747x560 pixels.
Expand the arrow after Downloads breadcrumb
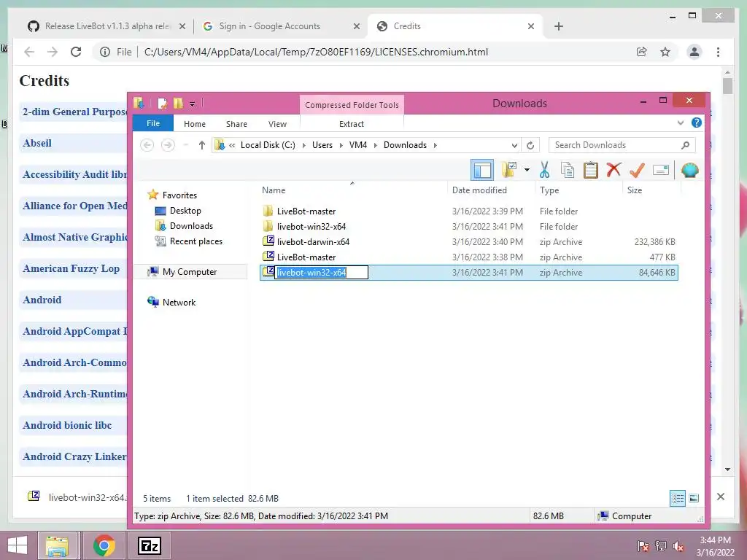pyautogui.click(x=435, y=145)
